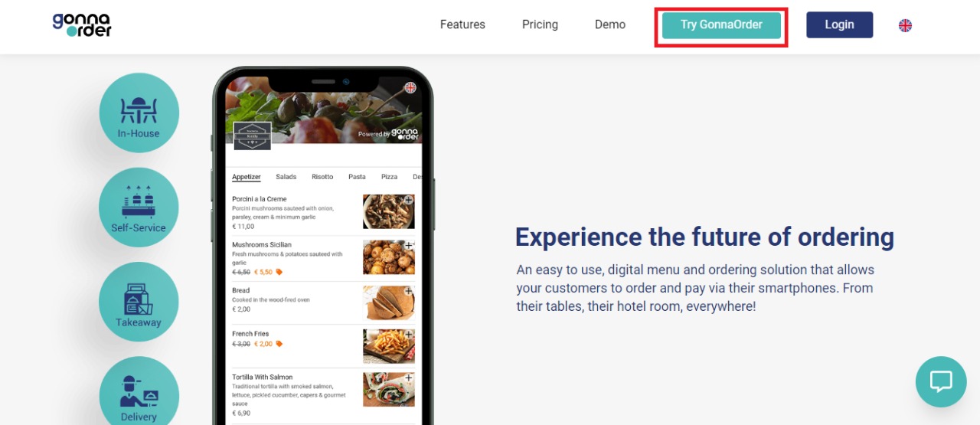Open the UK flag language selector
The width and height of the screenshot is (980, 425).
[905, 25]
